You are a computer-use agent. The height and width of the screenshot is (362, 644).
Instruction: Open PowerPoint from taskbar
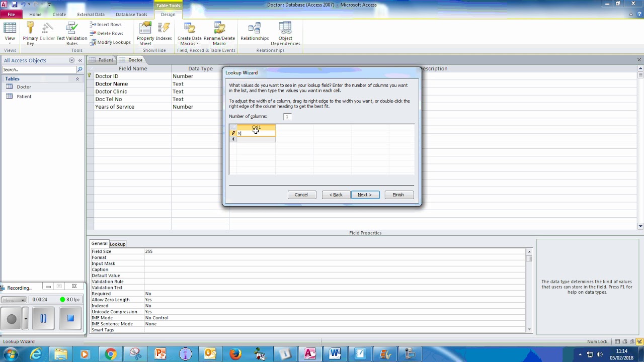click(160, 354)
